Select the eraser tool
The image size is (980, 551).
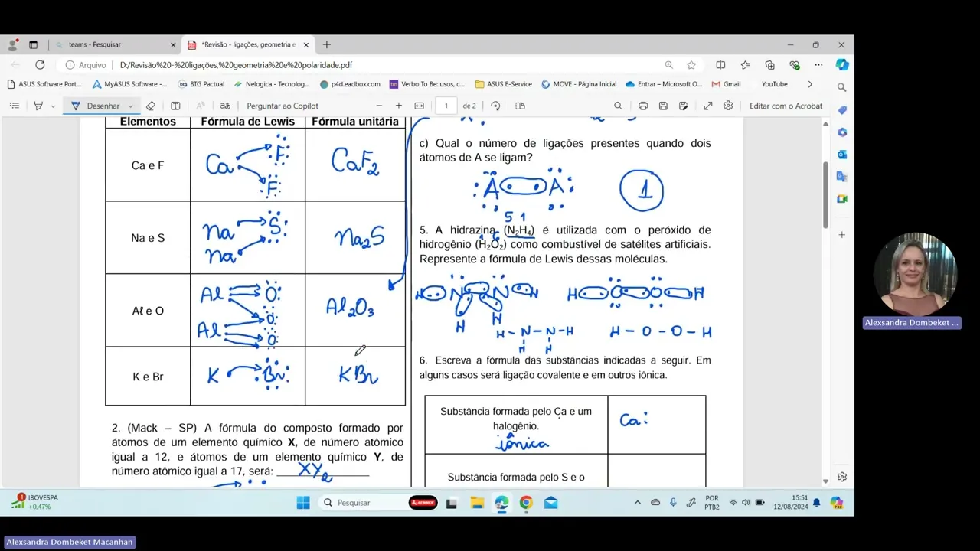click(151, 106)
